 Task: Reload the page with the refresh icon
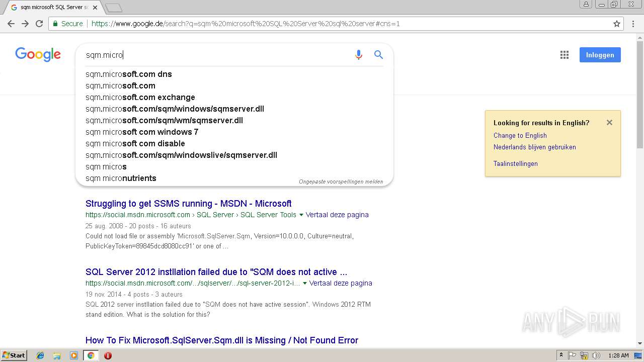pyautogui.click(x=39, y=24)
